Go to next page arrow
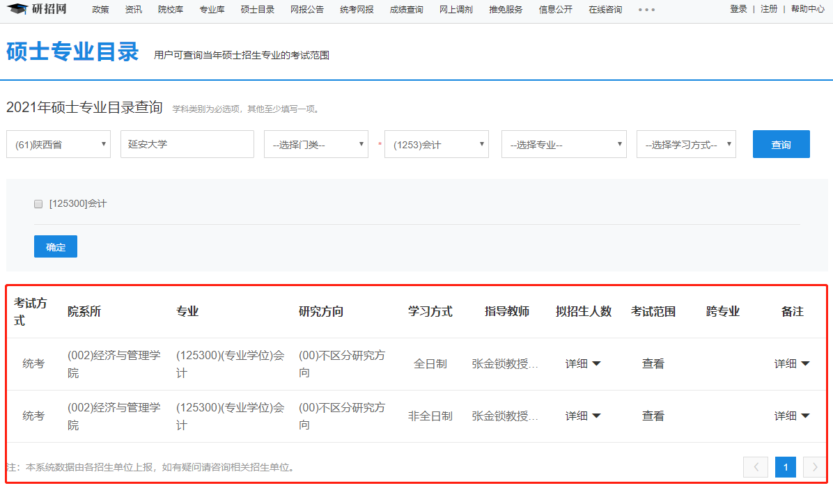833x504 pixels. [815, 467]
